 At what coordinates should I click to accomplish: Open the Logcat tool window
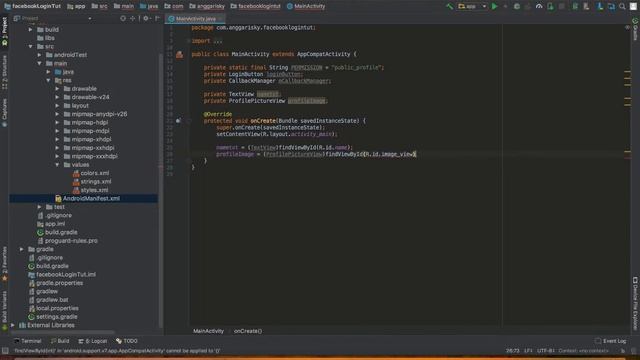(x=93, y=341)
